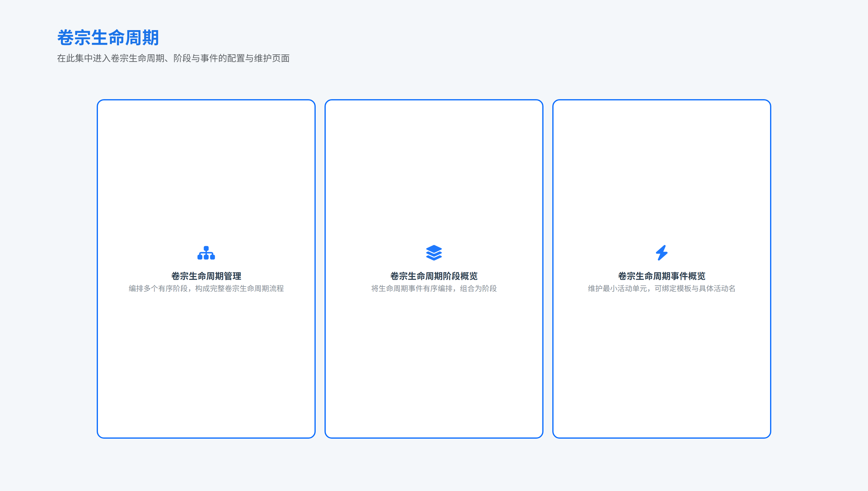Click the hierarchy tree icon in the 卷宗生命周期管理 card
The image size is (868, 491).
(206, 253)
